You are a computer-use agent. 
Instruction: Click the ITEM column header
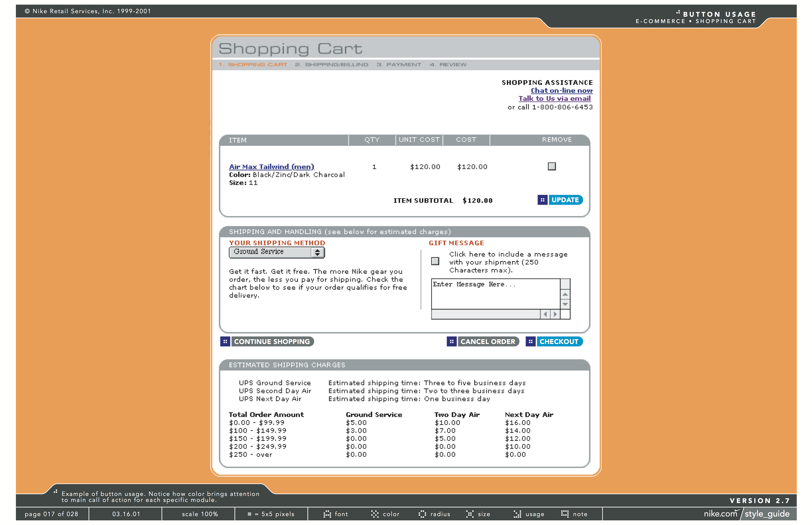pyautogui.click(x=238, y=140)
